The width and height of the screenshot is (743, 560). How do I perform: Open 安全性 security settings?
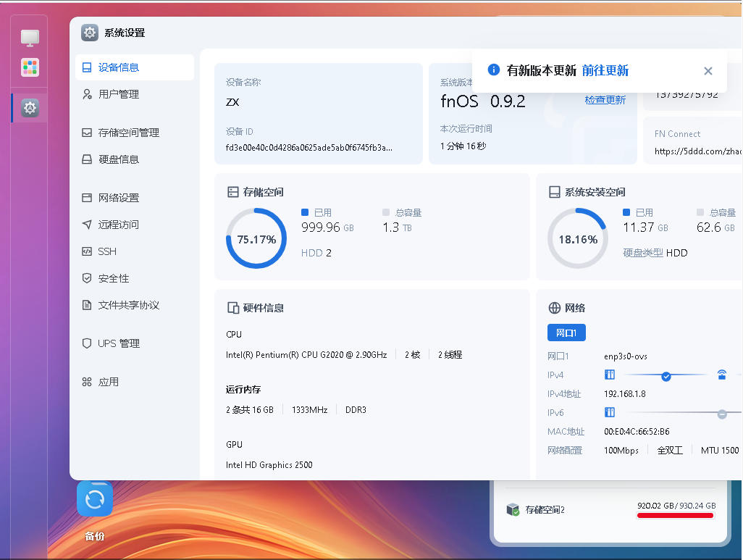(135, 278)
